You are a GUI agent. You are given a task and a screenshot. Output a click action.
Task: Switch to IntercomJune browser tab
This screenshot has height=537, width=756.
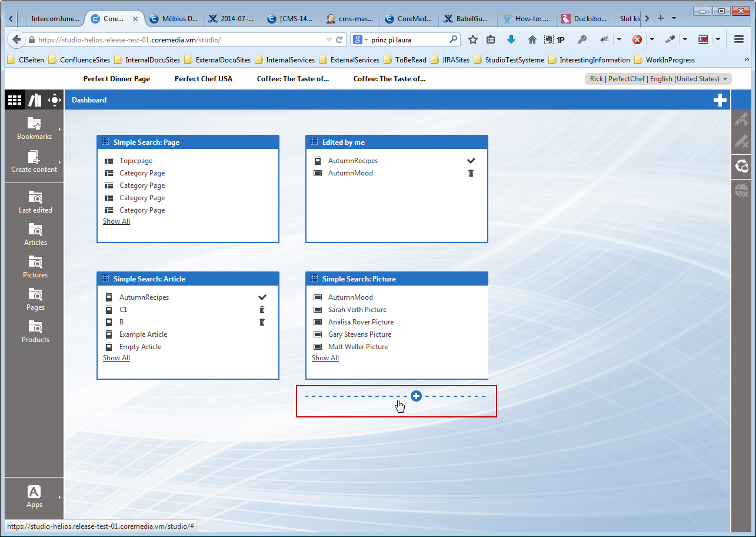(54, 19)
